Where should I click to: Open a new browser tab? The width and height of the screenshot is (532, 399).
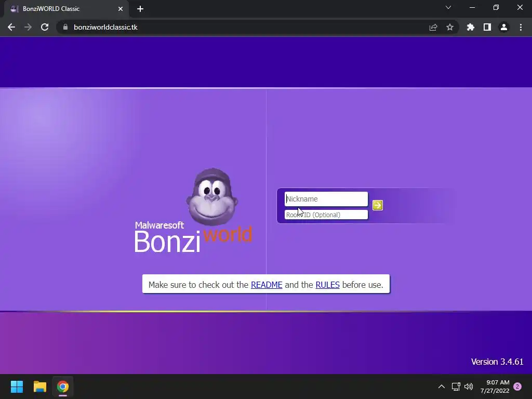coord(140,9)
